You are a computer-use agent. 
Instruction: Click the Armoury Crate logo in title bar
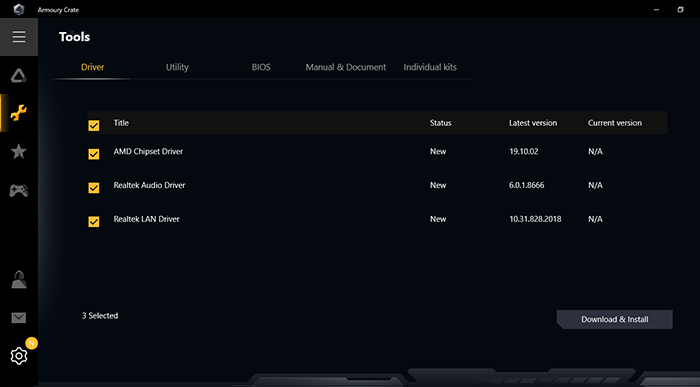tap(19, 9)
